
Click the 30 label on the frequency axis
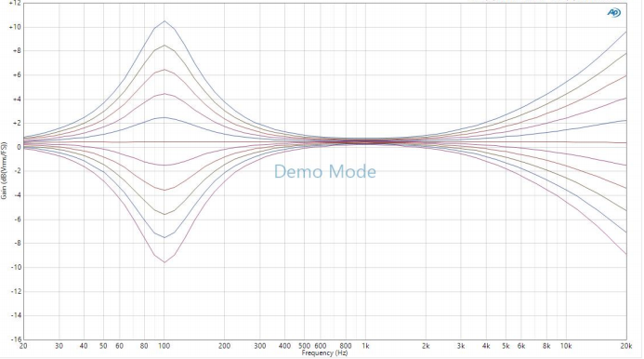click(x=59, y=346)
